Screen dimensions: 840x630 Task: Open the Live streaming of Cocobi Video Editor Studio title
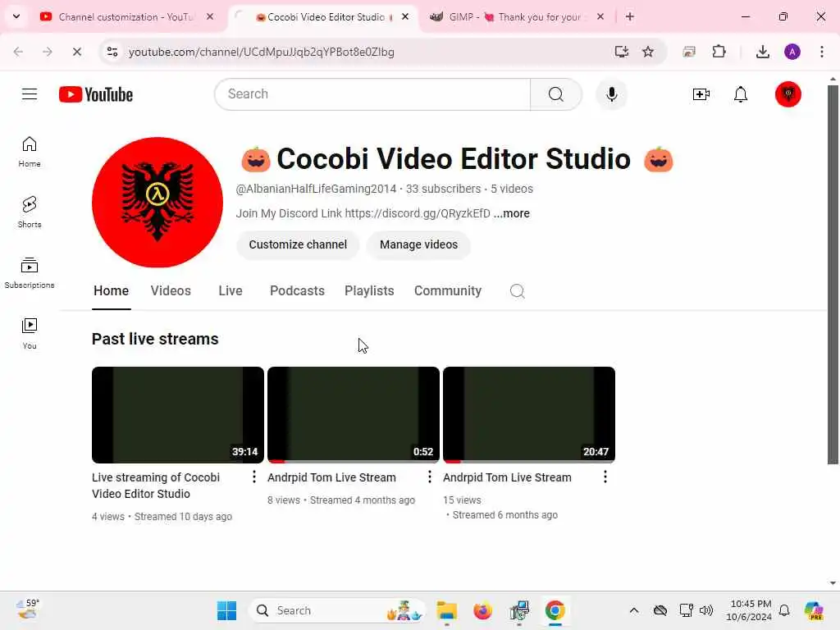155,486
